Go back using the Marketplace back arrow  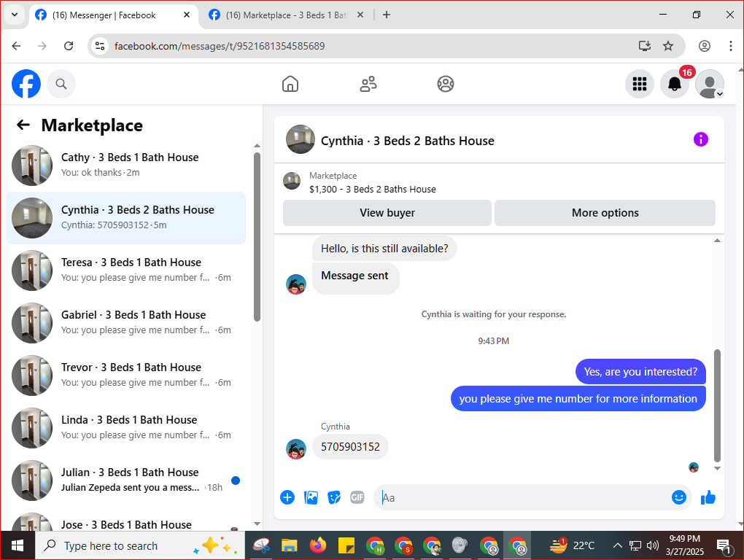coord(23,125)
